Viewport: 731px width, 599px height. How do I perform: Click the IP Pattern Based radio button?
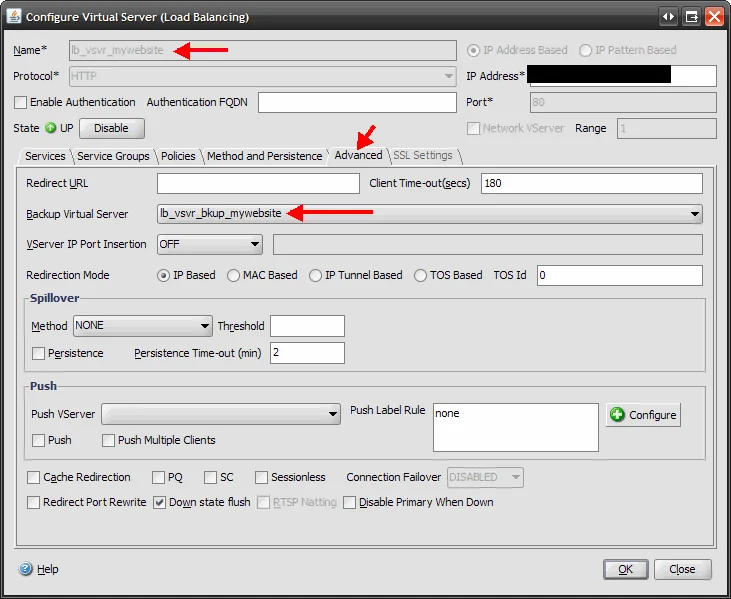pyautogui.click(x=585, y=50)
